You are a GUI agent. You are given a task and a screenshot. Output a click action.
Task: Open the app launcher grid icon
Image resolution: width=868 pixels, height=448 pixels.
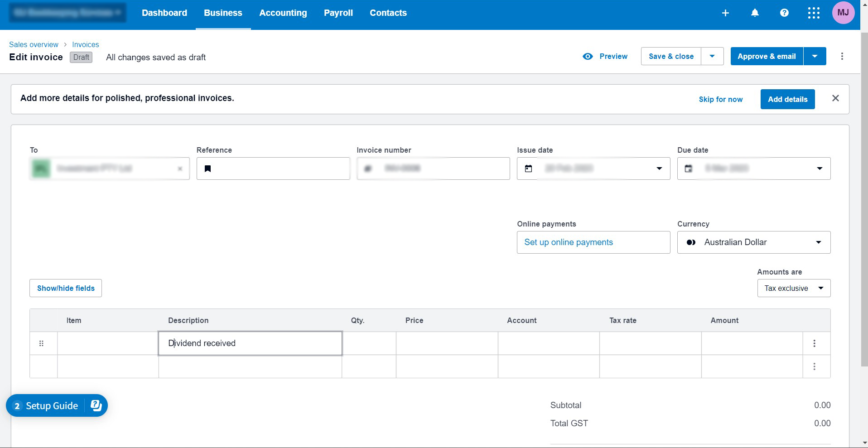tap(814, 13)
